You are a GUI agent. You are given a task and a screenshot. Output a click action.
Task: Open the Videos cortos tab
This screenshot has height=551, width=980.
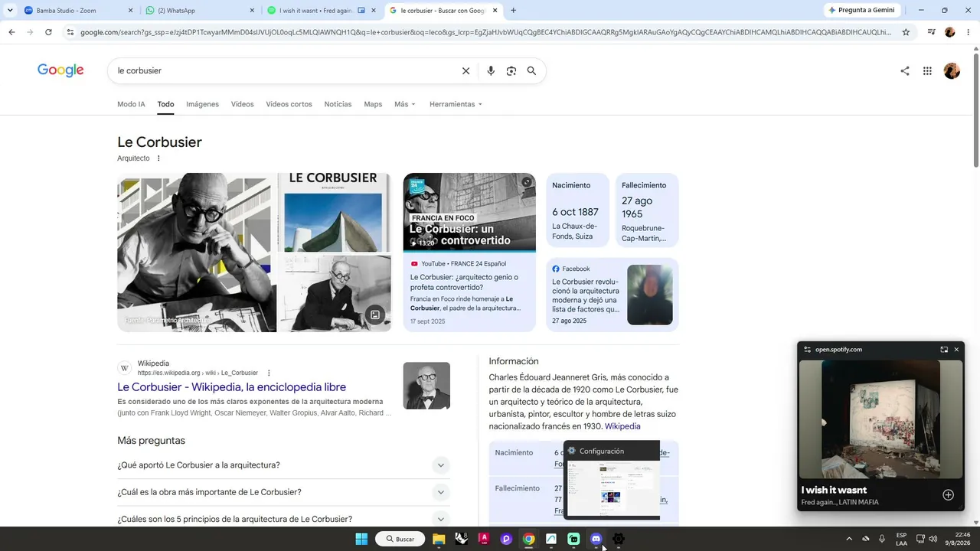289,104
